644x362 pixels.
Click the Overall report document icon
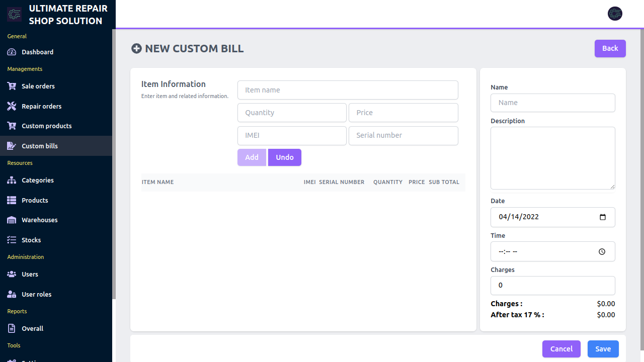[12, 329]
